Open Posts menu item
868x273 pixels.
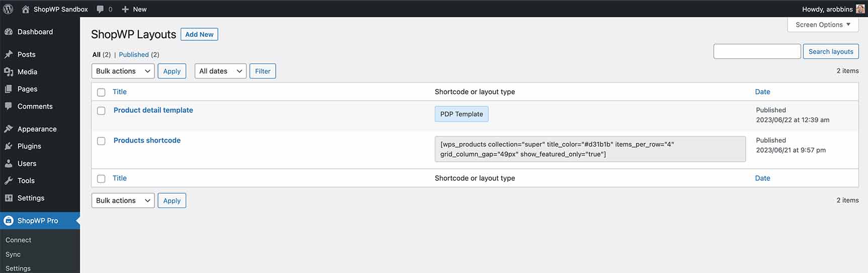click(x=27, y=54)
